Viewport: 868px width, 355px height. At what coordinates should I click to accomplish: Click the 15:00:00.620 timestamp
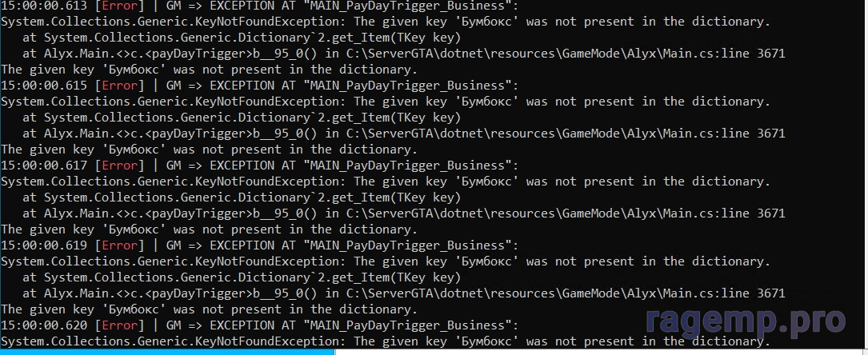pos(44,325)
